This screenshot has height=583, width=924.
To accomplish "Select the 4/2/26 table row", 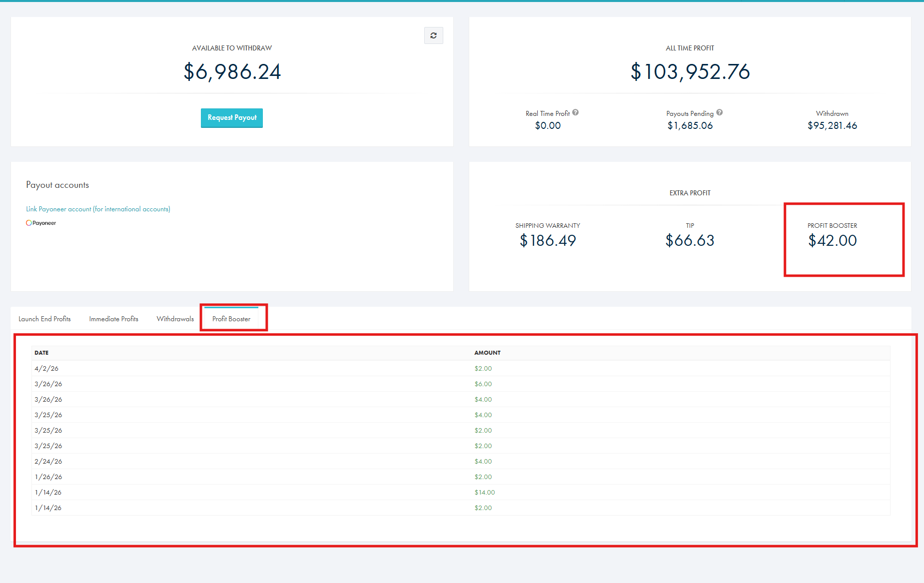I will [48, 368].
